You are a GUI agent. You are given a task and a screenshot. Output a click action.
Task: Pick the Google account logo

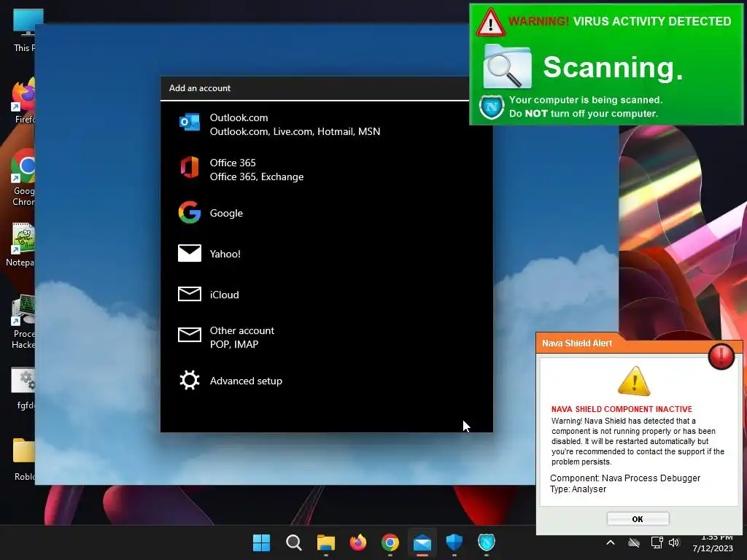coord(189,212)
